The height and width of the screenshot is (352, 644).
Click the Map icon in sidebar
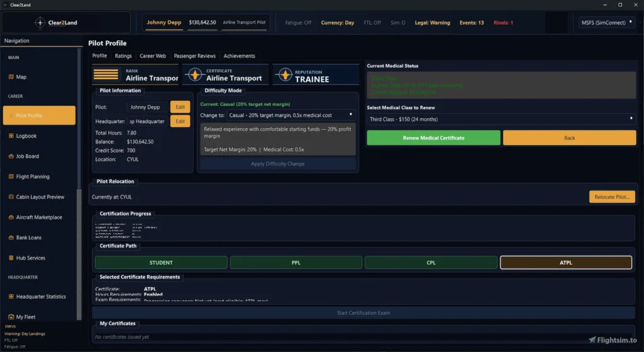11,77
